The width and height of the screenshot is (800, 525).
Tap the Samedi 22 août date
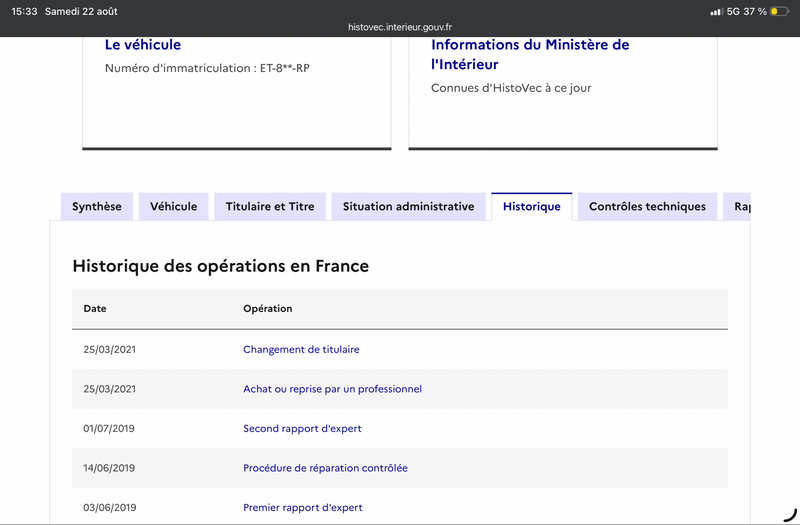pyautogui.click(x=81, y=11)
